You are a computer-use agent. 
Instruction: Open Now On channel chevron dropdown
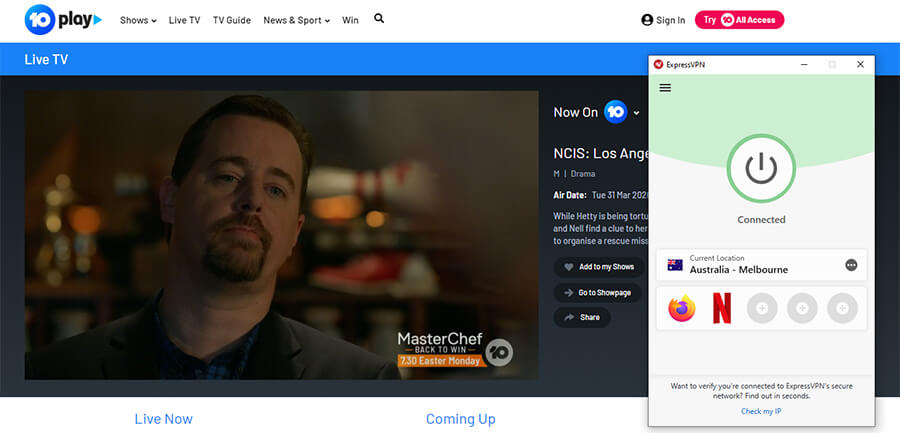pos(636,113)
